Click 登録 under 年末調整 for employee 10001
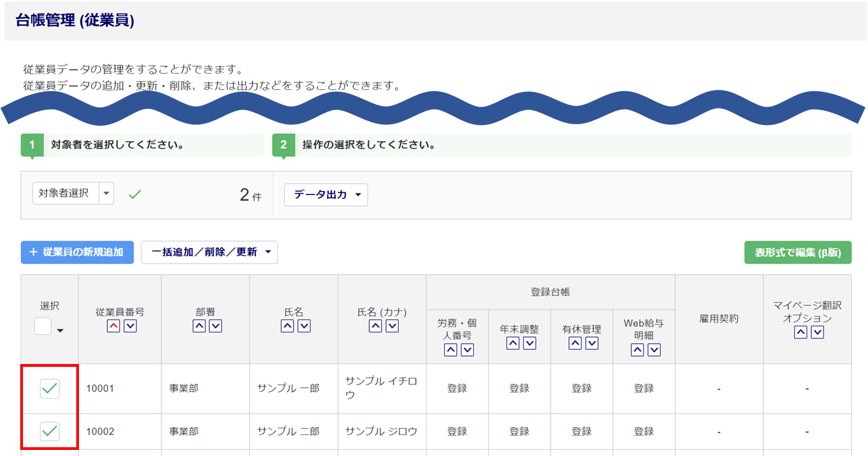The image size is (868, 456). pos(519,388)
